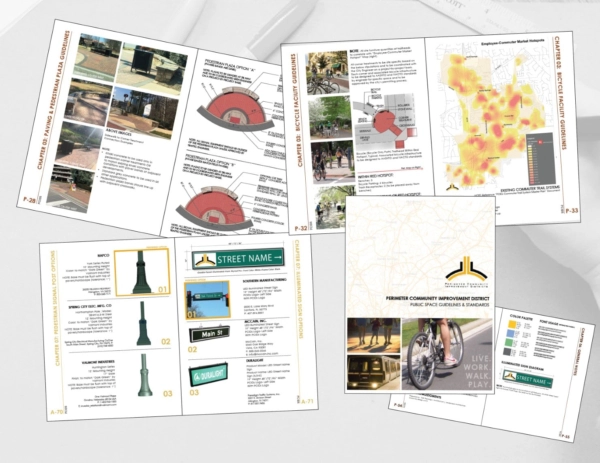Click 'CHAPTER 02: PAVING & PEDESTRIAN PLAZA GUIDELINES' title
The height and width of the screenshot is (463, 600).
click(53, 100)
